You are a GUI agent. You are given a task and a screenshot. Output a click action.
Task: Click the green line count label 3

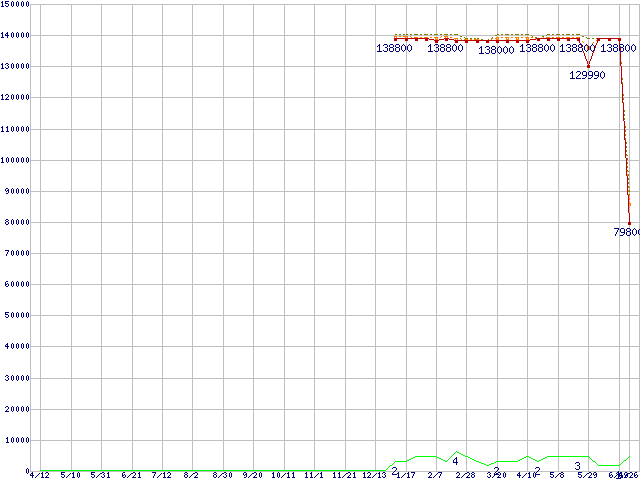(x=577, y=466)
